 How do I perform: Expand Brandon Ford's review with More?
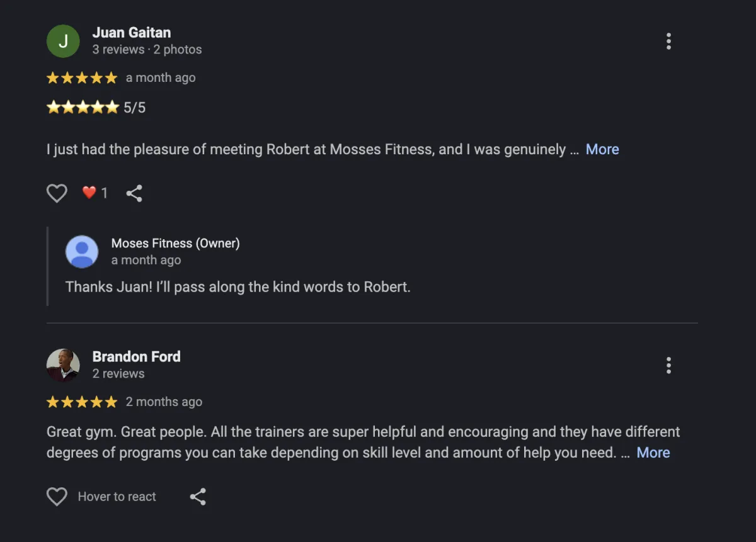(653, 453)
